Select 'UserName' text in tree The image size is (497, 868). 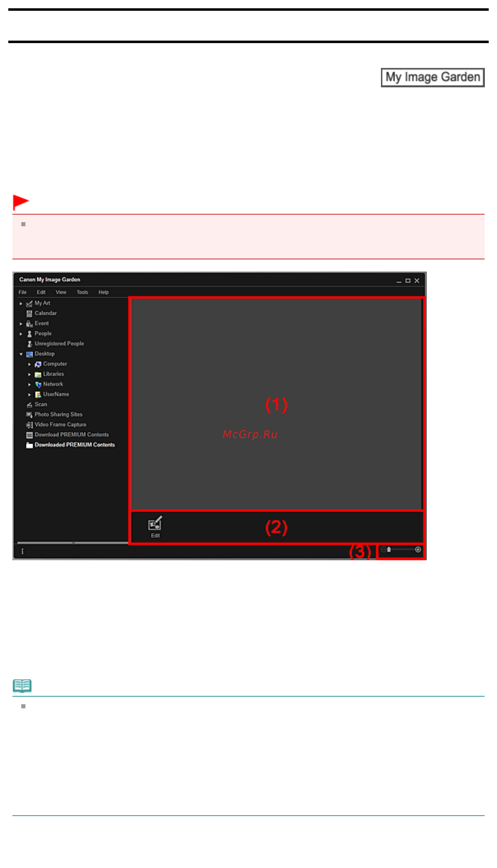coord(56,394)
